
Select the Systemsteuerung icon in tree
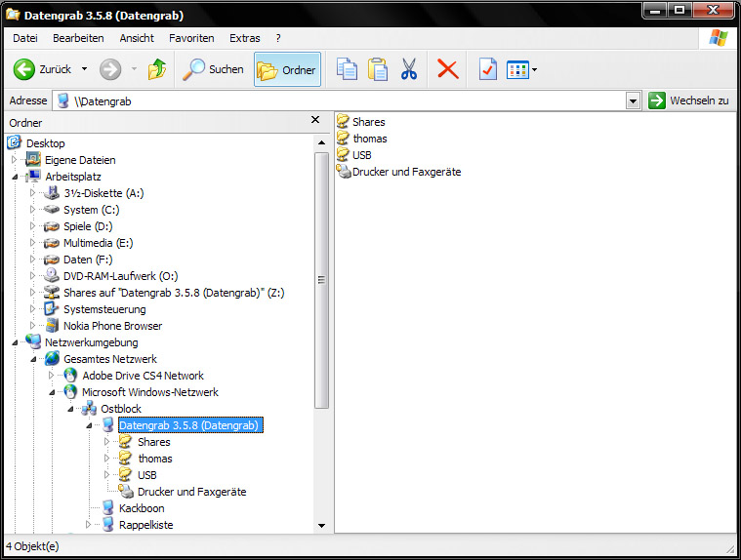(x=51, y=309)
